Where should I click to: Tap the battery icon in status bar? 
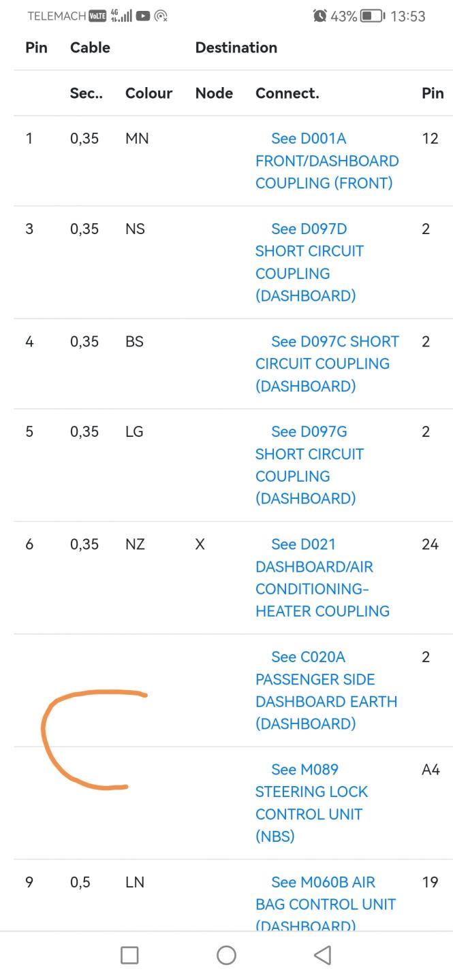(x=372, y=16)
